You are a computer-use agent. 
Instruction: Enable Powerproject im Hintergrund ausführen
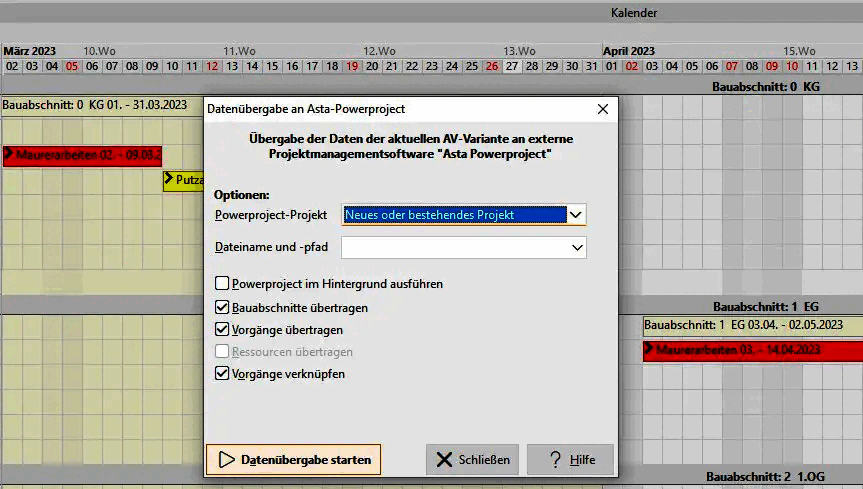click(x=222, y=284)
